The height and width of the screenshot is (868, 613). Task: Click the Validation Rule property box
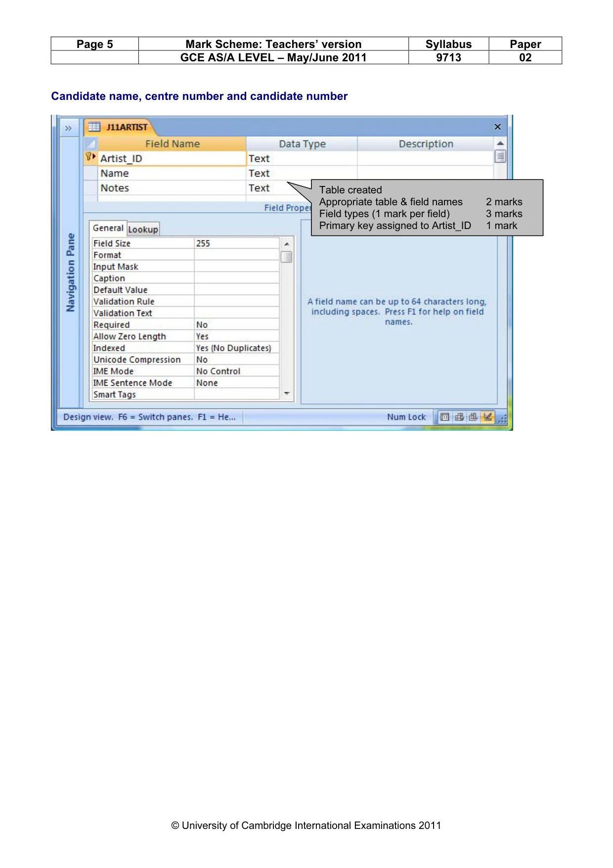click(236, 301)
